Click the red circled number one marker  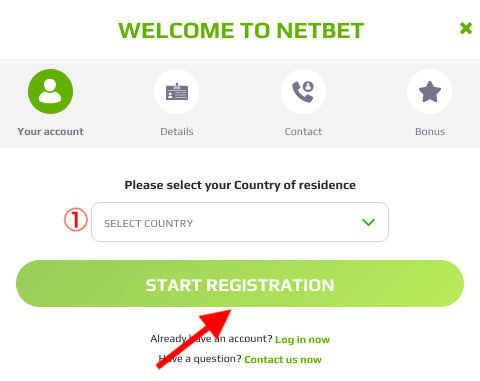click(x=76, y=220)
